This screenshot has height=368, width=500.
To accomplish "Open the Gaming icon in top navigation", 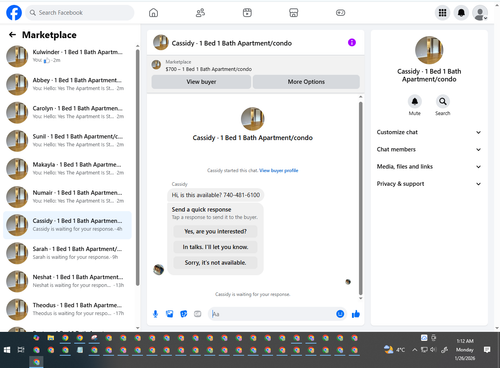I will coord(340,13).
